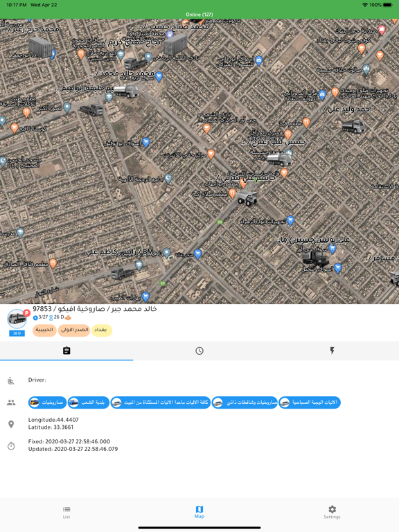Select the dump truck marker under جاسم علي شرقي
Screen dimensions: 399x532
(247, 198)
